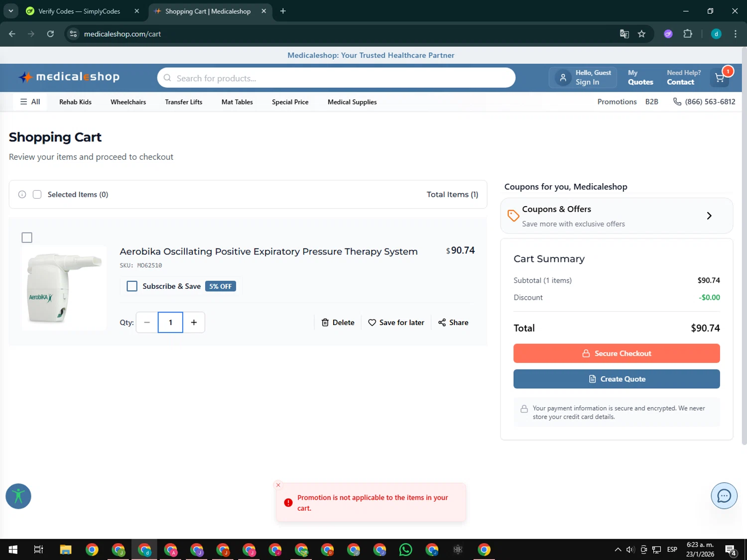Screen dimensions: 747x560
Task: Reload the current page
Action: coord(50,34)
